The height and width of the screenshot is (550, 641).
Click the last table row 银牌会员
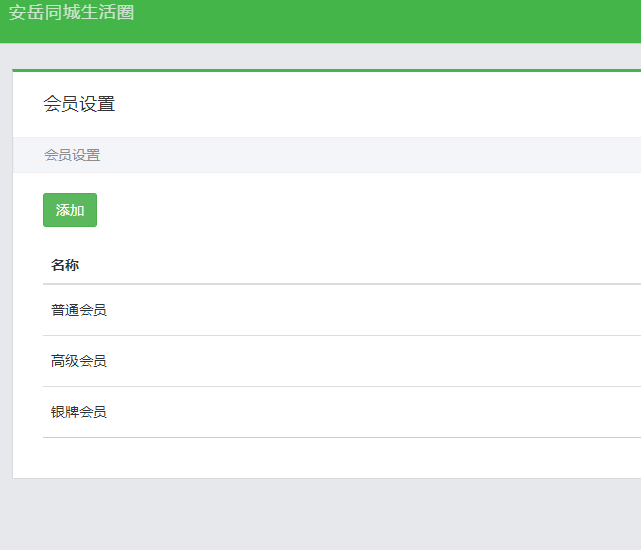[340, 412]
